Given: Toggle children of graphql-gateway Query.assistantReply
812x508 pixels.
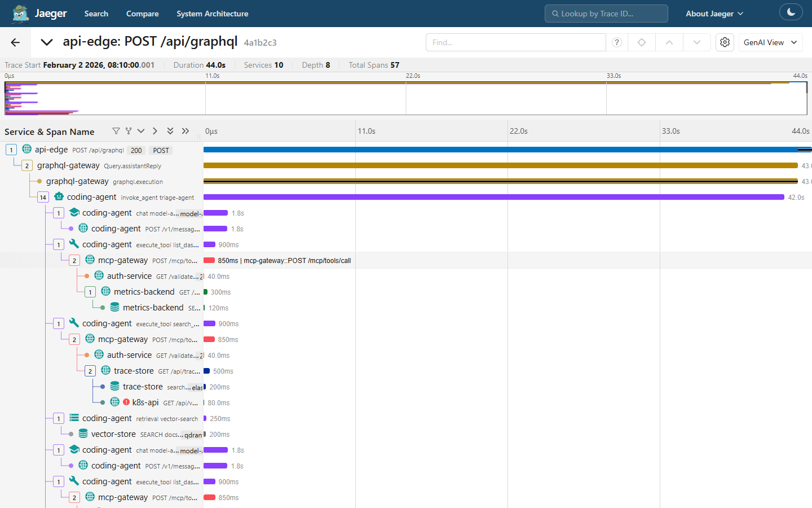Looking at the screenshot, I should pos(27,165).
